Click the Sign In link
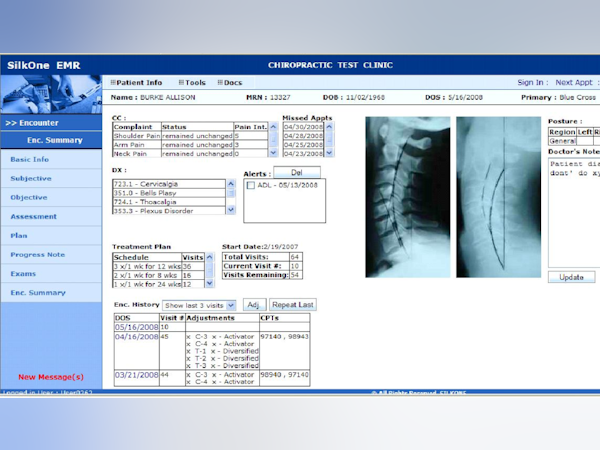Viewport: 600px width, 450px height. click(x=530, y=82)
